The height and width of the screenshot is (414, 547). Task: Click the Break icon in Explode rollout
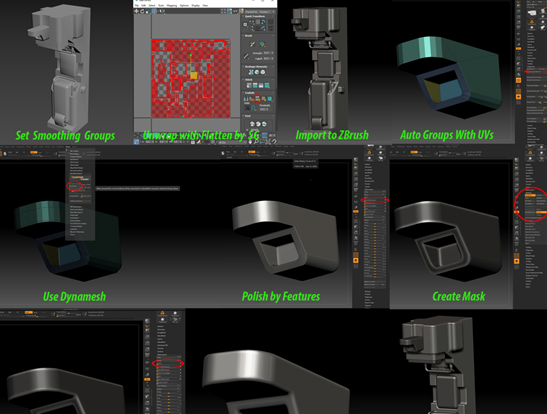[x=246, y=98]
